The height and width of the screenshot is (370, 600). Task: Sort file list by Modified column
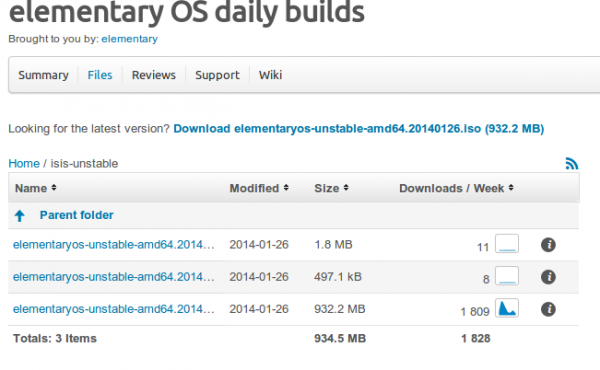pyautogui.click(x=259, y=188)
